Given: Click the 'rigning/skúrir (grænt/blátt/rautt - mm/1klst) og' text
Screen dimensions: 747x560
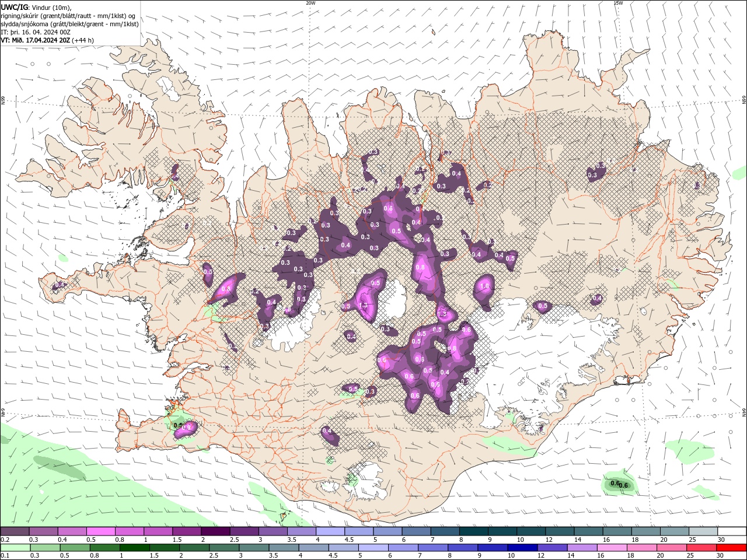Looking at the screenshot, I should point(68,16).
